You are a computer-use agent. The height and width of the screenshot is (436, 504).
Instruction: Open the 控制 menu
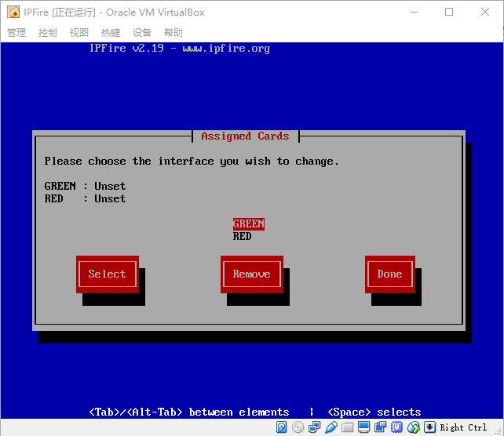click(x=48, y=32)
